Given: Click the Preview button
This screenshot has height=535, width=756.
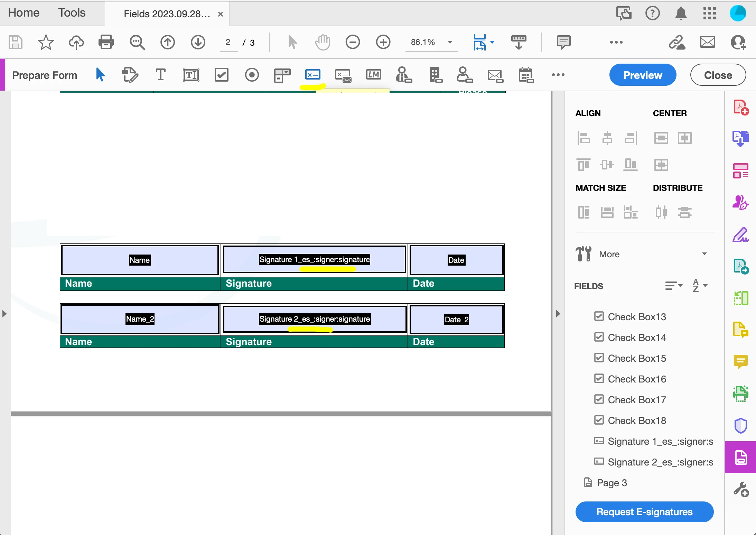Looking at the screenshot, I should [642, 75].
